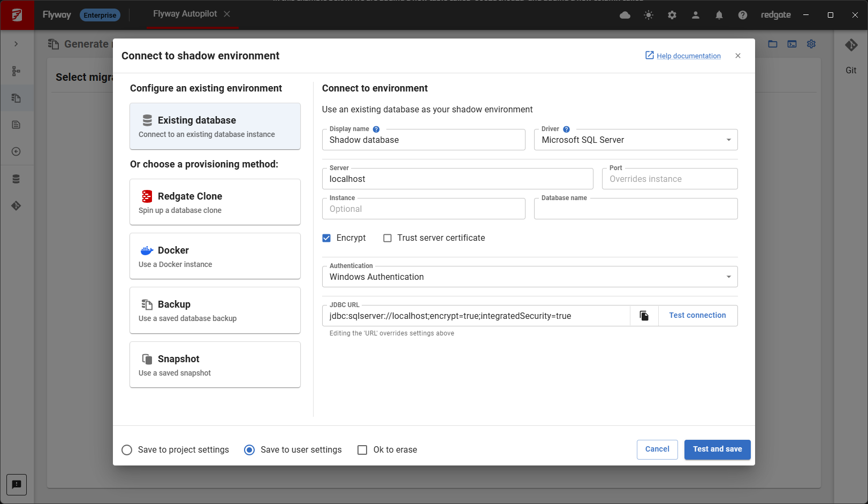Click the JDBC URL text field
Image resolution: width=868 pixels, height=504 pixels.
tap(476, 316)
